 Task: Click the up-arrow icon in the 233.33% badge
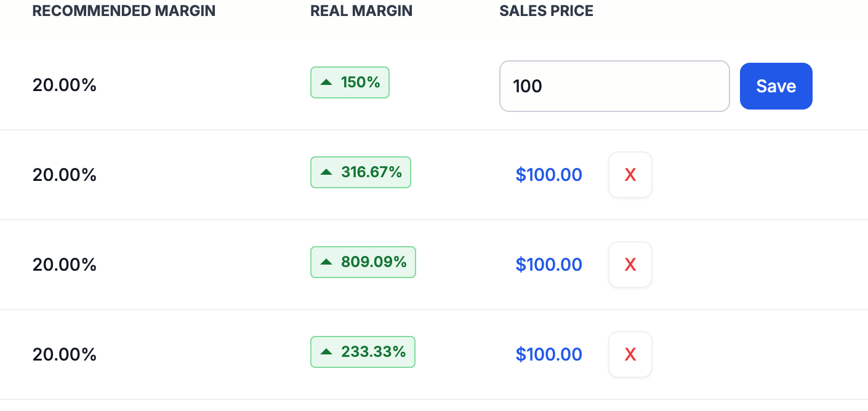[326, 352]
